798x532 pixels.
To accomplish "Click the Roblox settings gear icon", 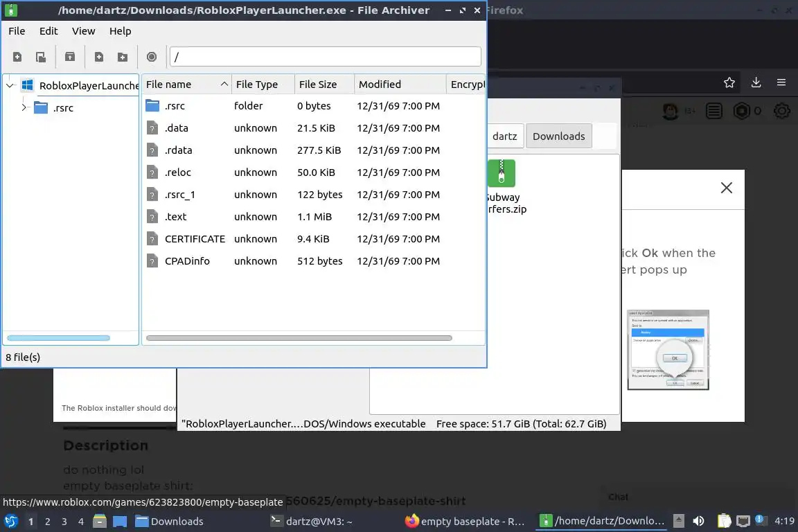I will click(x=781, y=111).
